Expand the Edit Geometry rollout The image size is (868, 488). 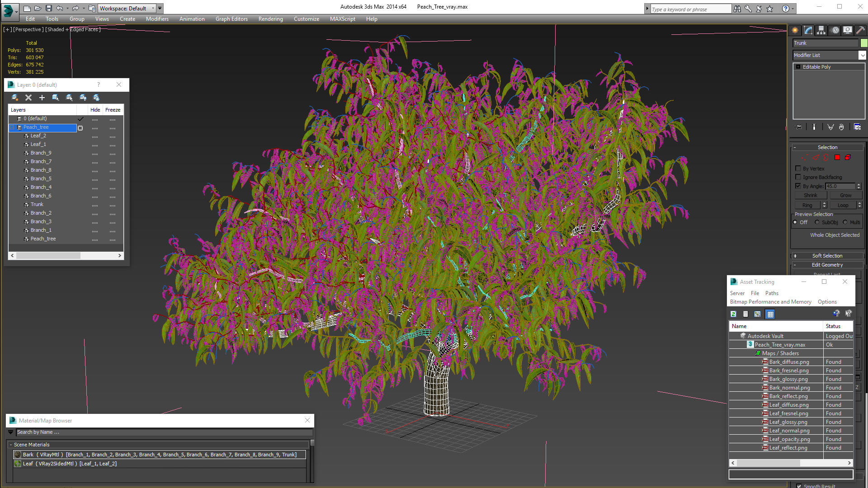[x=827, y=264]
